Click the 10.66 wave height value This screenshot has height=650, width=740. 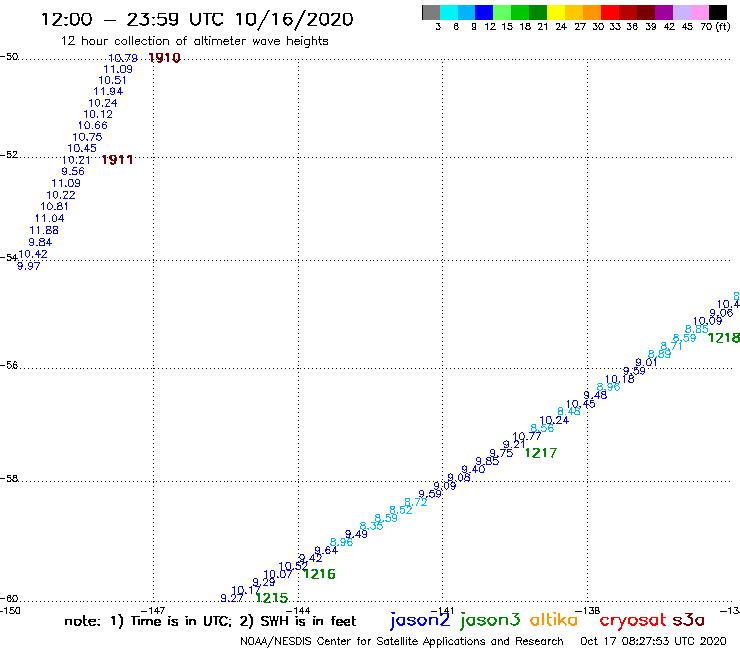92,126
